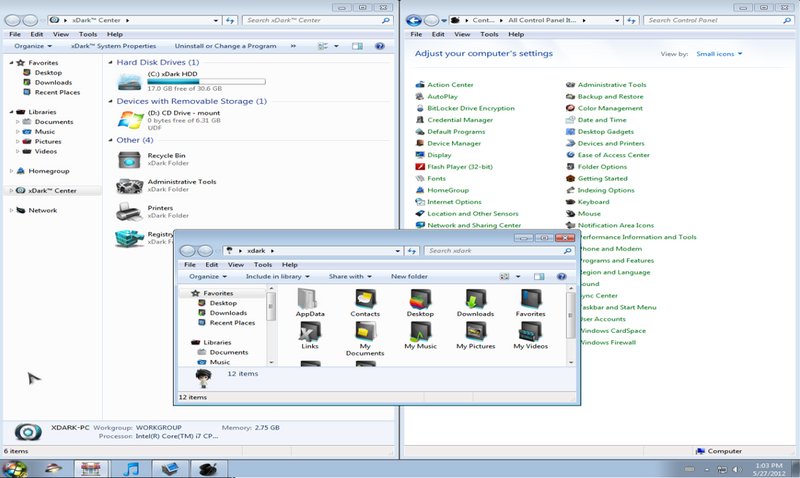800x478 pixels.
Task: Click Uninstall or Change a Program
Action: (226, 46)
